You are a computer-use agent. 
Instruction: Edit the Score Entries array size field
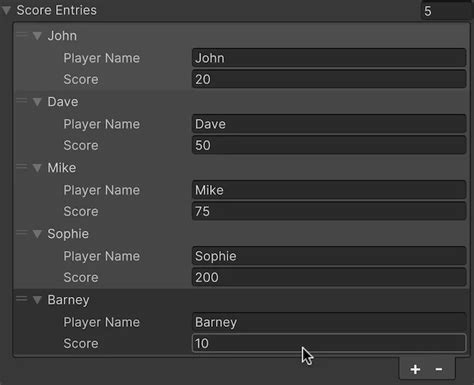(447, 11)
